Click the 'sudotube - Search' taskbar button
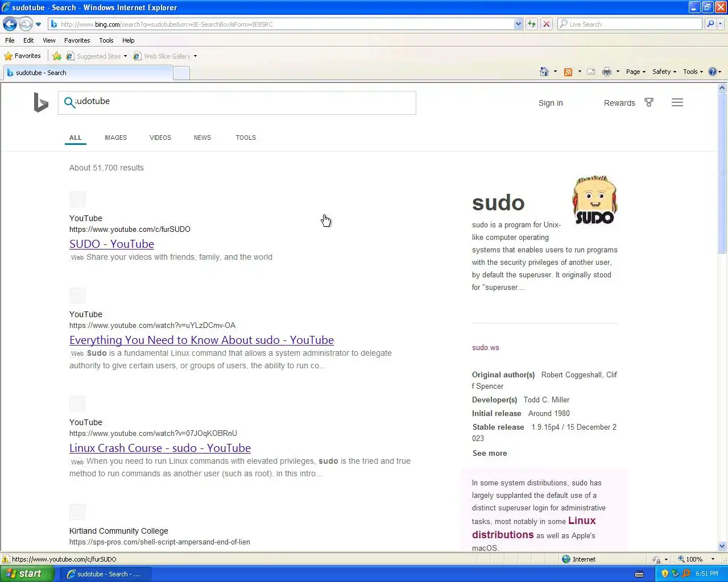Viewport: 728px width, 582px height. 106,574
